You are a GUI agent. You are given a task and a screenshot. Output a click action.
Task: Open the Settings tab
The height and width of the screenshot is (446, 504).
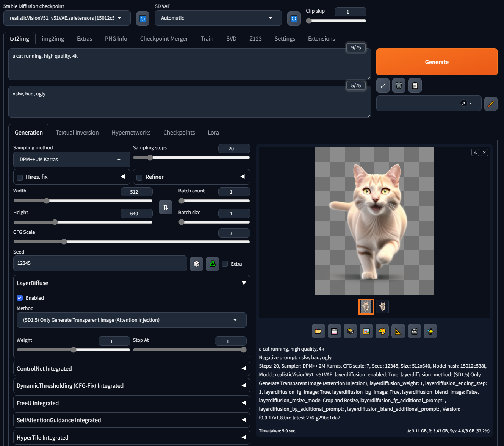click(x=285, y=39)
